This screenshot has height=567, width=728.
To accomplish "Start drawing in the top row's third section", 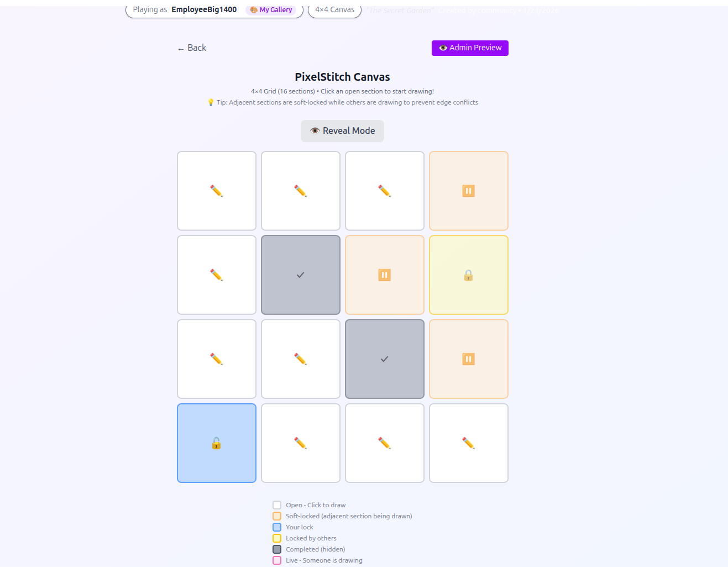I will click(385, 191).
